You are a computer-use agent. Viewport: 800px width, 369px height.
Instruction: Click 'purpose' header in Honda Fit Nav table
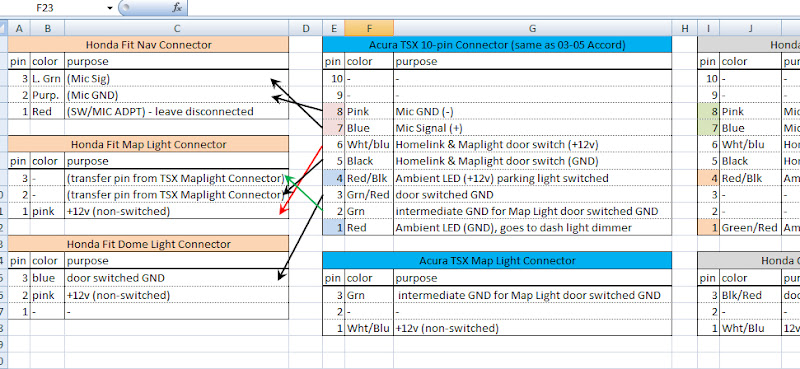pos(177,62)
